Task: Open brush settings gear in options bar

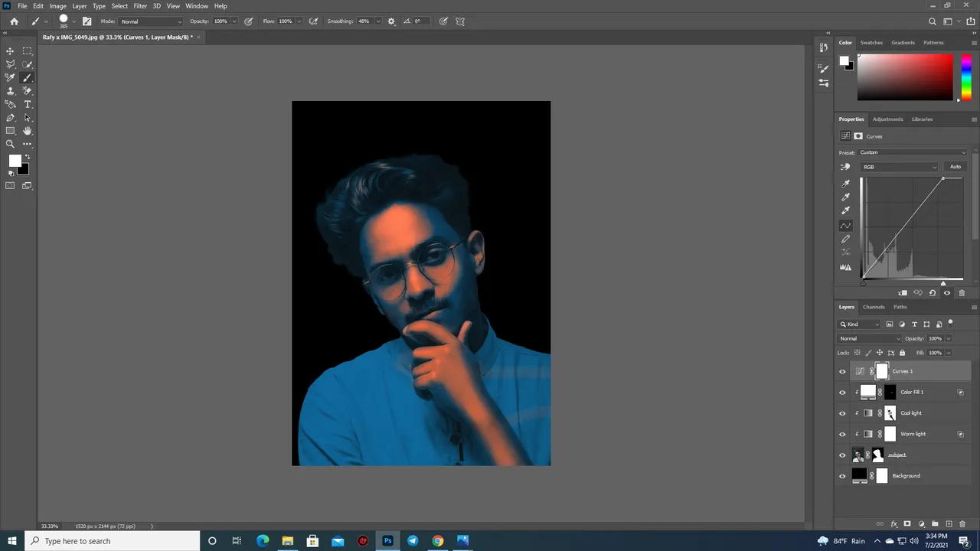Action: [391, 21]
